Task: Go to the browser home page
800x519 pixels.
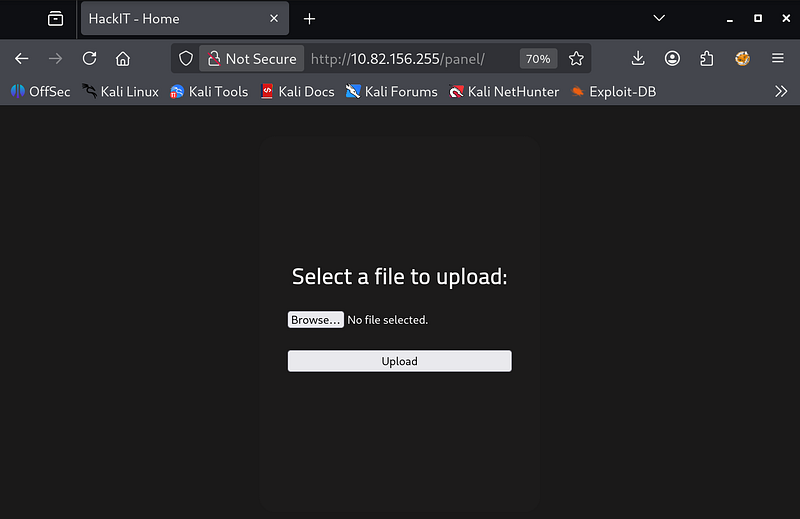Action: [x=122, y=59]
